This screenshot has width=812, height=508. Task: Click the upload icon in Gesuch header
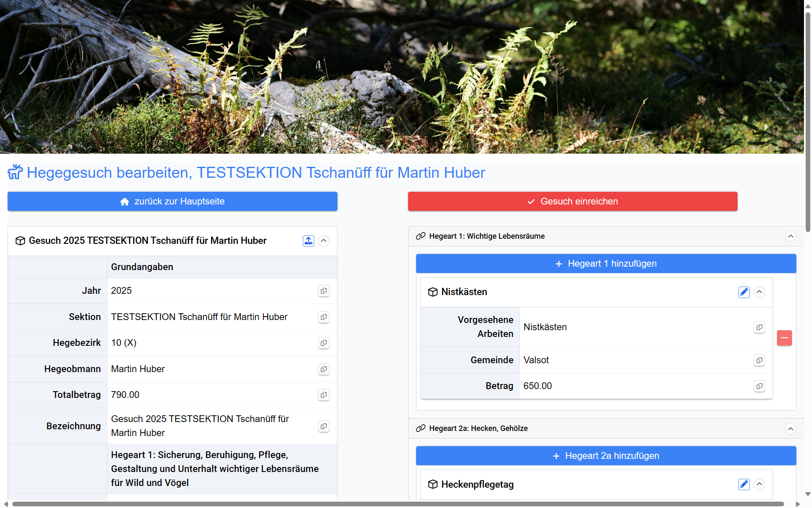[308, 241]
